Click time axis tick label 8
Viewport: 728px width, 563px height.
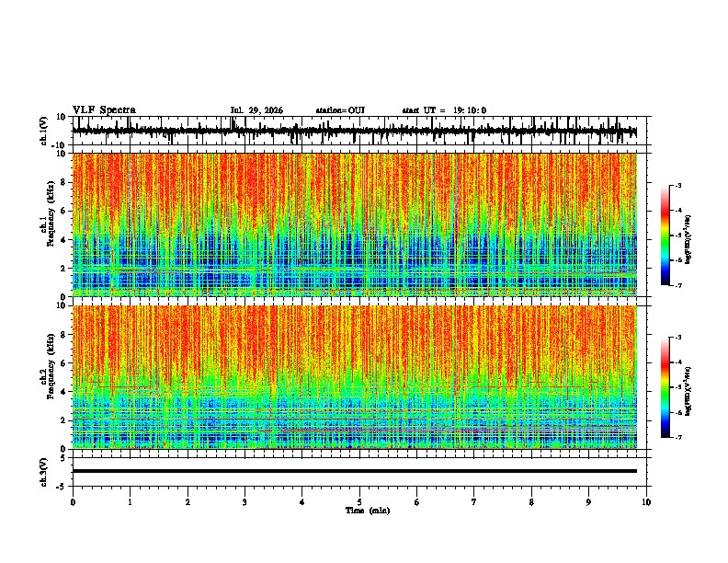(x=531, y=502)
